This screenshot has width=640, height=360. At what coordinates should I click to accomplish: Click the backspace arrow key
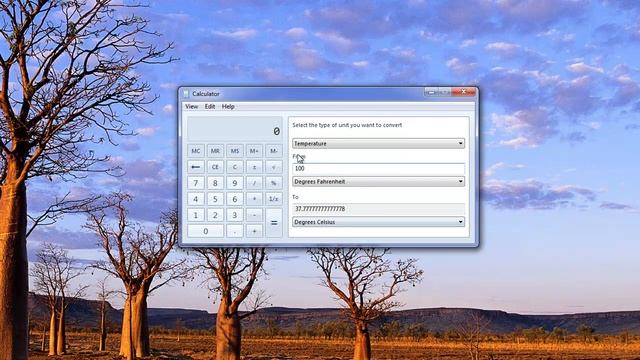click(196, 167)
